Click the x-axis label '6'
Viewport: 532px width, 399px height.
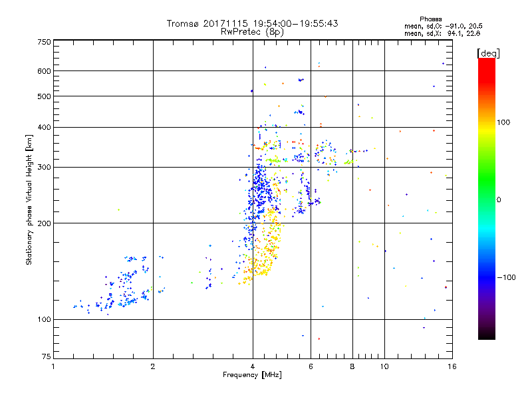(x=311, y=366)
